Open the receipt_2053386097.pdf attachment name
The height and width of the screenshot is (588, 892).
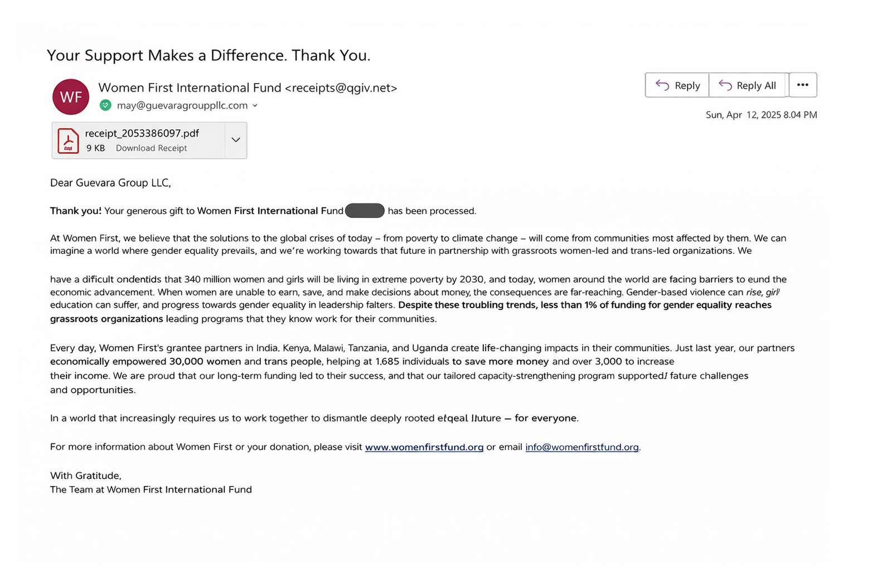pyautogui.click(x=142, y=133)
